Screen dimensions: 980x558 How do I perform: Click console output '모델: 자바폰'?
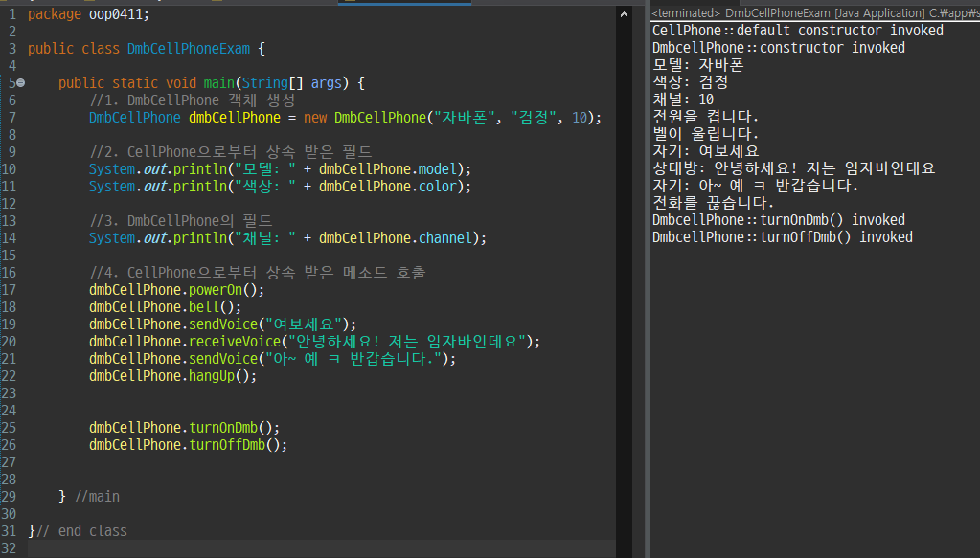click(697, 65)
